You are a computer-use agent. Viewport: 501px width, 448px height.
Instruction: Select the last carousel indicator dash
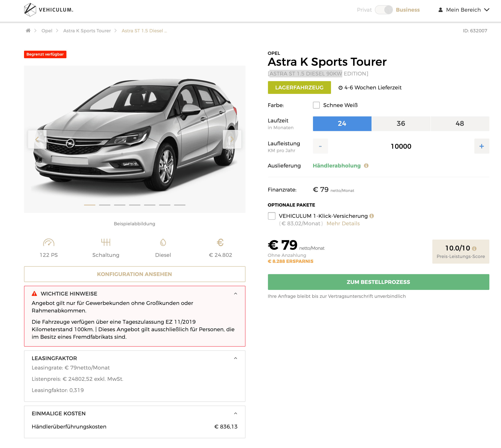180,205
